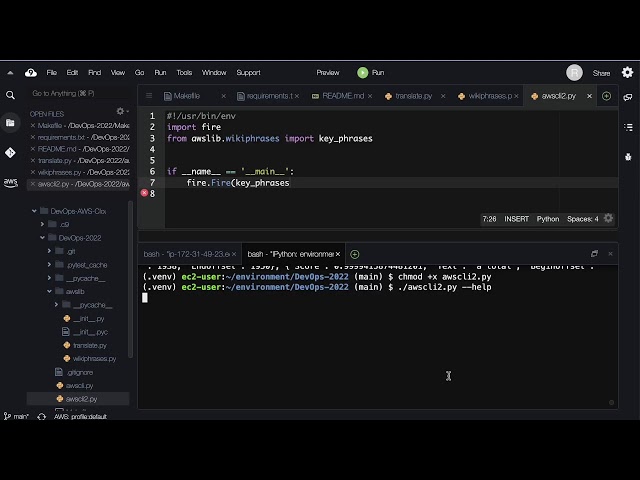Open the Debugger bug icon
The height and width of the screenshot is (480, 640).
(x=628, y=156)
